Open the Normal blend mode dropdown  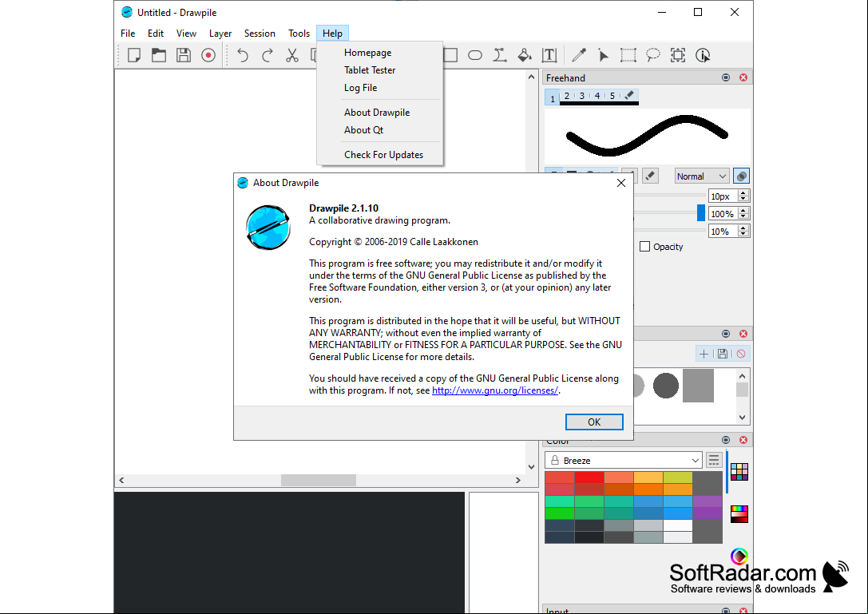point(701,176)
